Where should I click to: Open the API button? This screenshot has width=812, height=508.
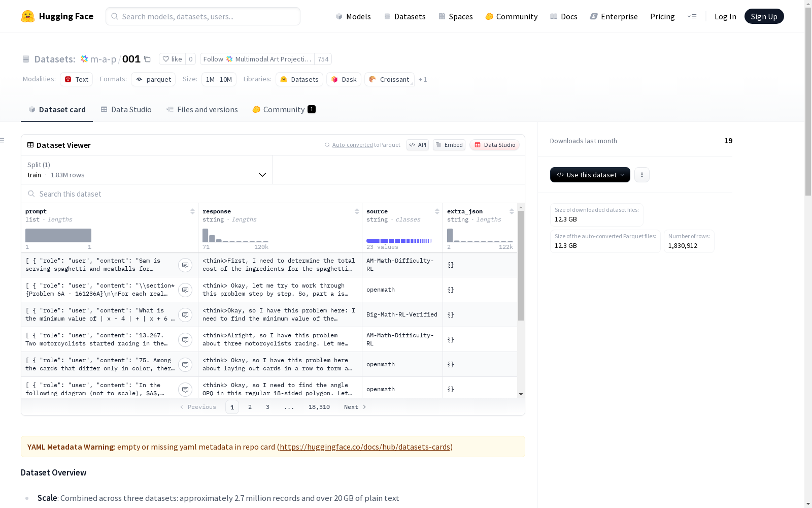(418, 145)
